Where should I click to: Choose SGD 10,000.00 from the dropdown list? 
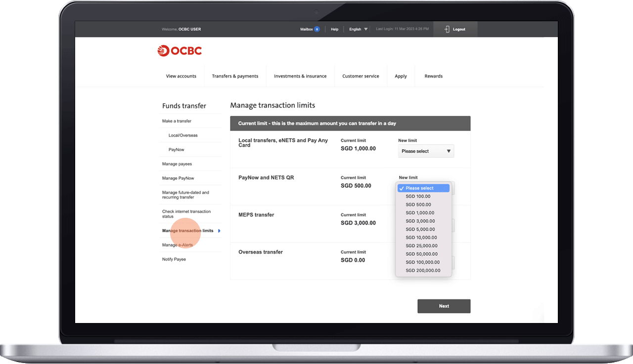pyautogui.click(x=421, y=238)
